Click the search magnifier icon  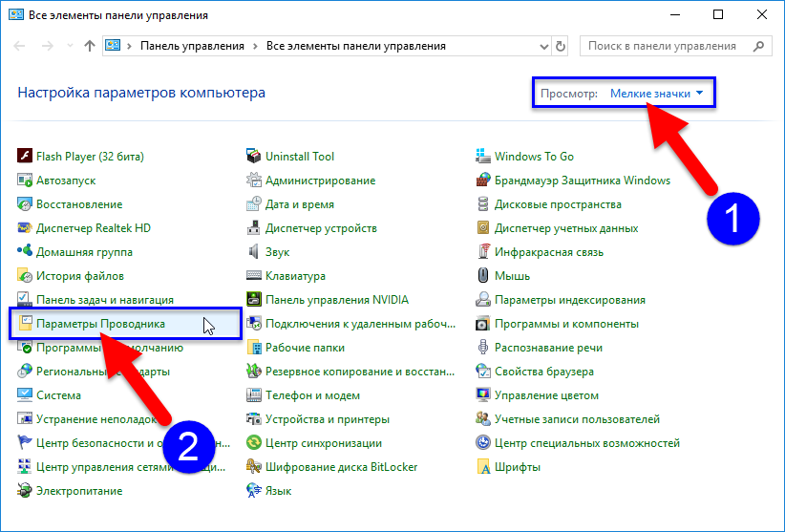coord(759,46)
